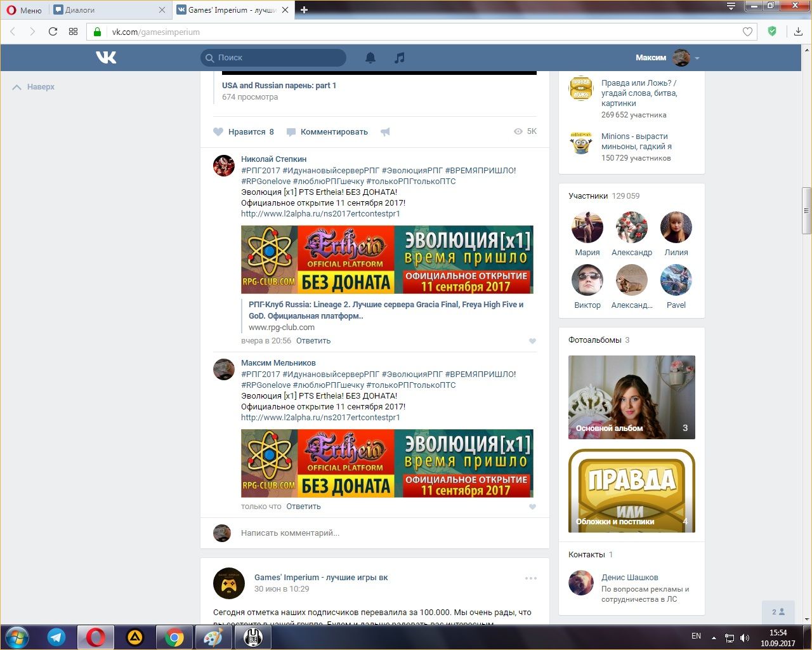Click Комментировать under the post
The width and height of the screenshot is (812, 650).
pos(327,132)
